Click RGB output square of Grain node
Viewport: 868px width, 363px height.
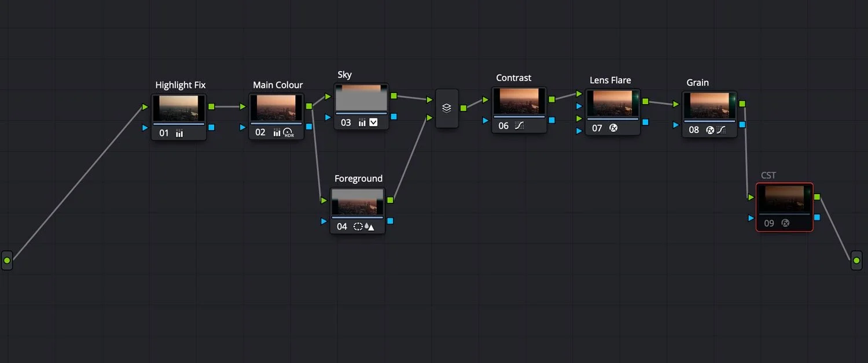point(742,103)
